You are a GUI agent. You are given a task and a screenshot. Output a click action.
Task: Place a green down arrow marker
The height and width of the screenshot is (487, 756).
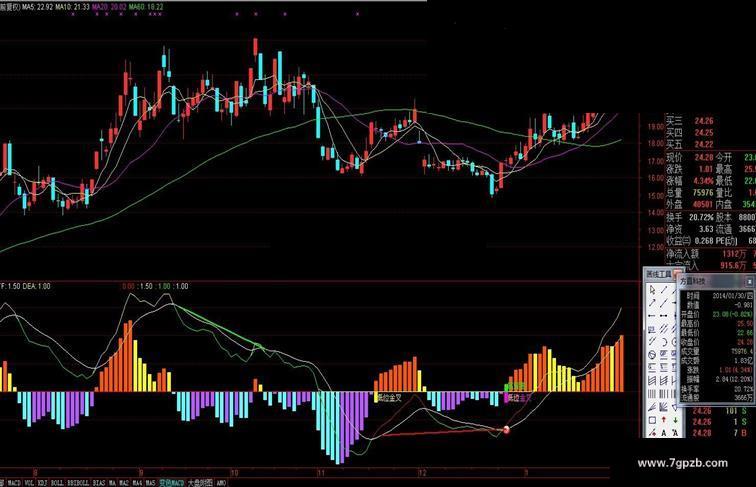pos(675,420)
